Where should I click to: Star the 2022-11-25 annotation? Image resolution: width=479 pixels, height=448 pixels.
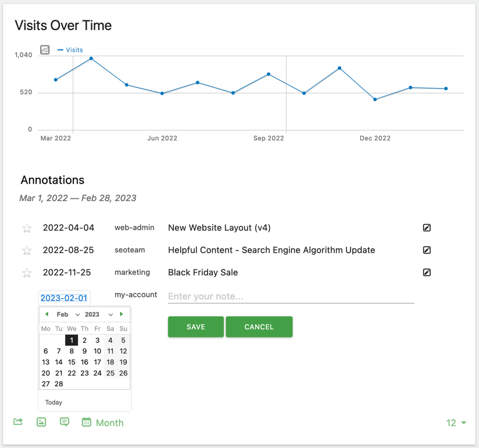[x=27, y=273]
